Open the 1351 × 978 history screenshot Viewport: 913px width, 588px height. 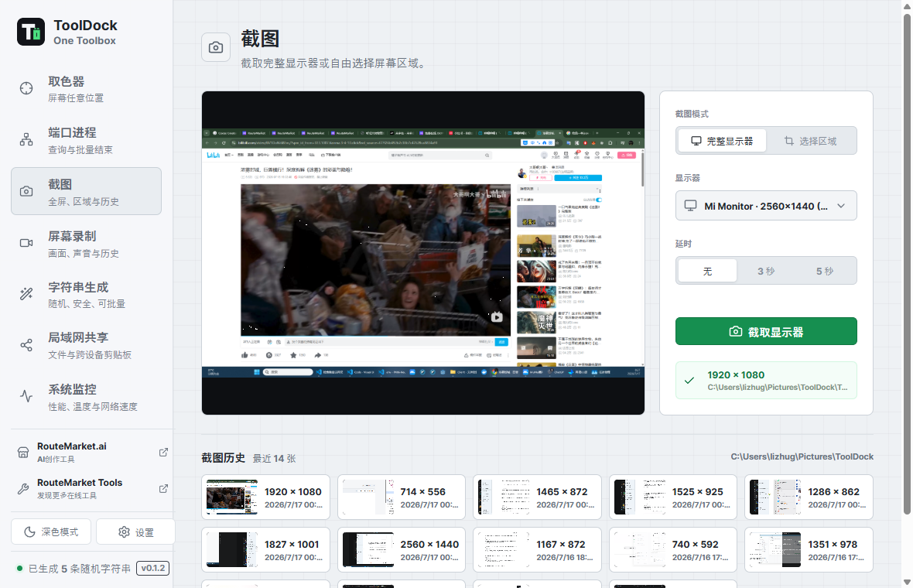point(809,549)
